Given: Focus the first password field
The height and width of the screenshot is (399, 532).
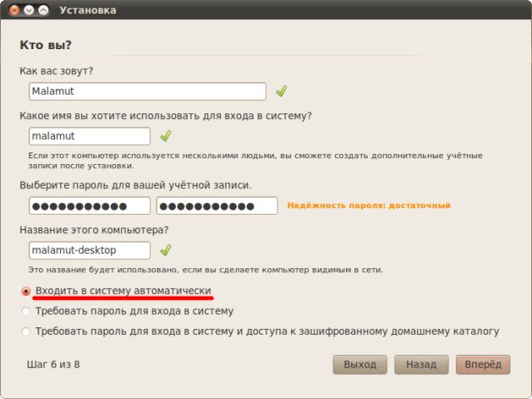Looking at the screenshot, I should 89,206.
